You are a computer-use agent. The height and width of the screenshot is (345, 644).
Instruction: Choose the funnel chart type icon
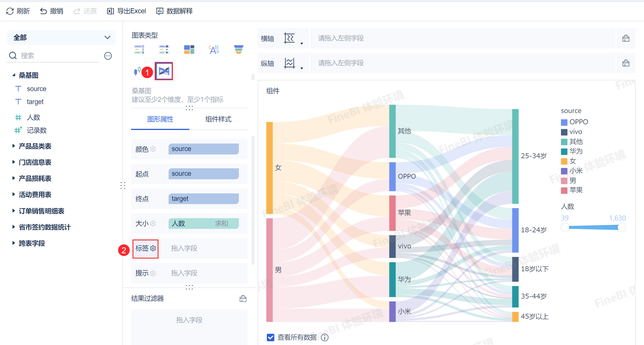[x=239, y=50]
